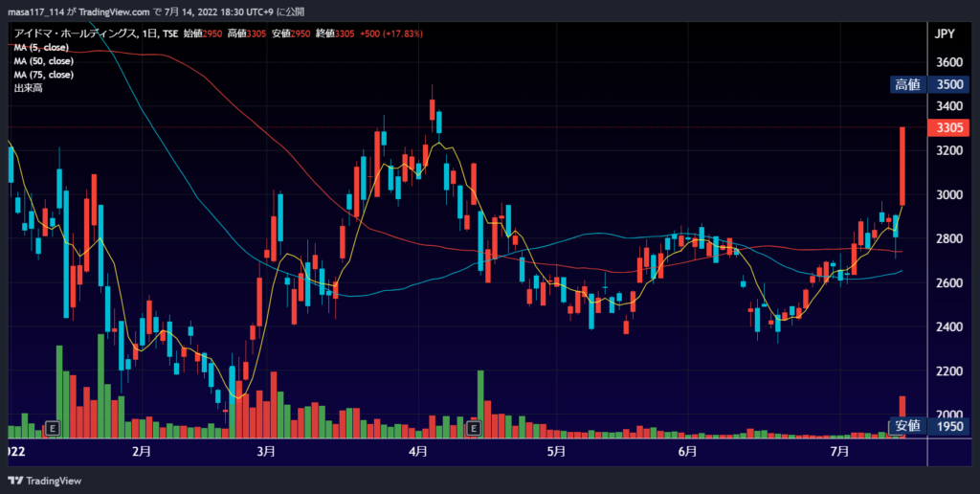Click the 2800 price axis label
Image resolution: width=980 pixels, height=494 pixels.
click(x=949, y=239)
